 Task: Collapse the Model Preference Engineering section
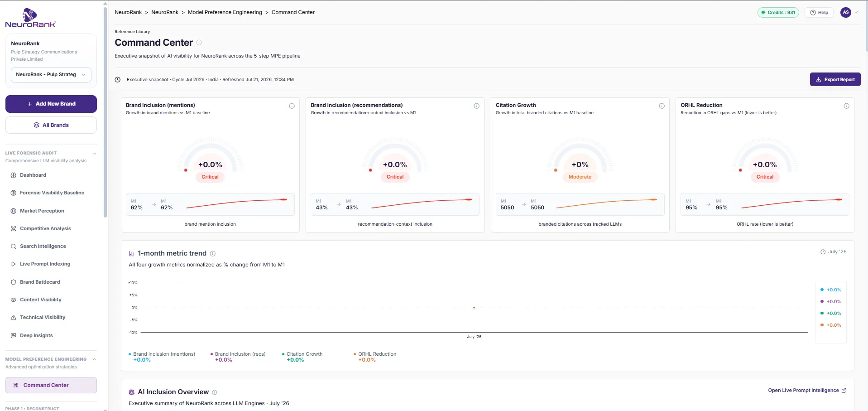[x=95, y=359]
